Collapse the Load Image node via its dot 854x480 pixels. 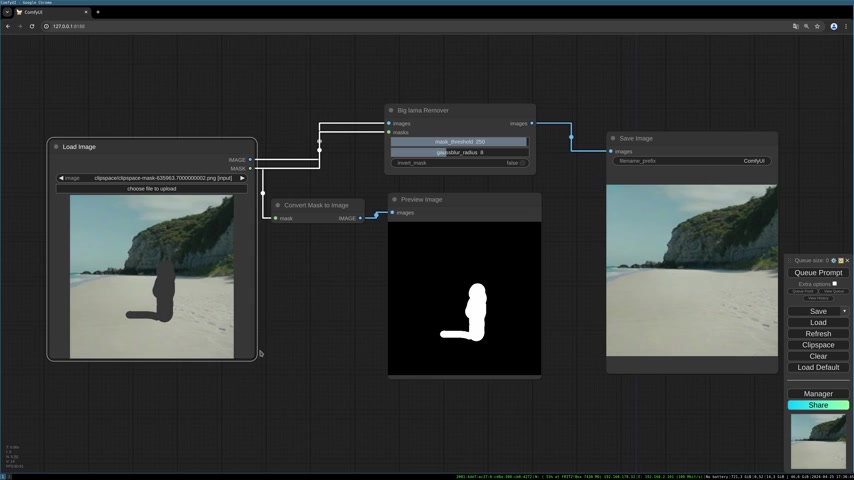(x=56, y=147)
